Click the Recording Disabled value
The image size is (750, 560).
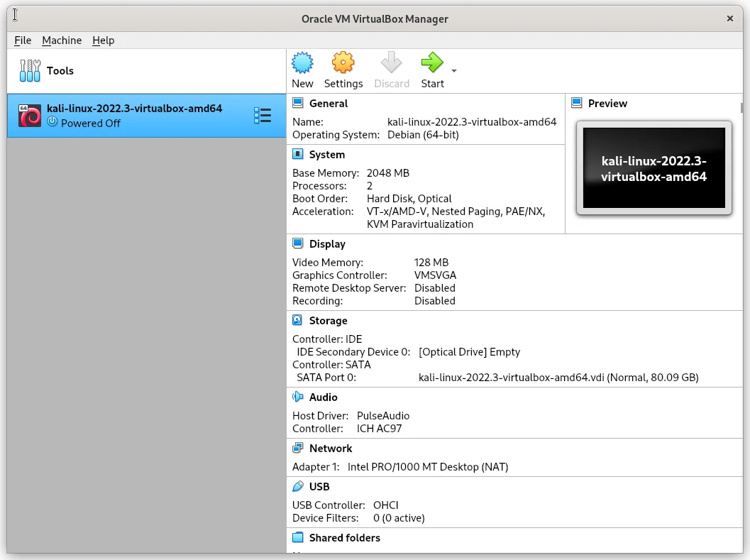click(x=435, y=301)
